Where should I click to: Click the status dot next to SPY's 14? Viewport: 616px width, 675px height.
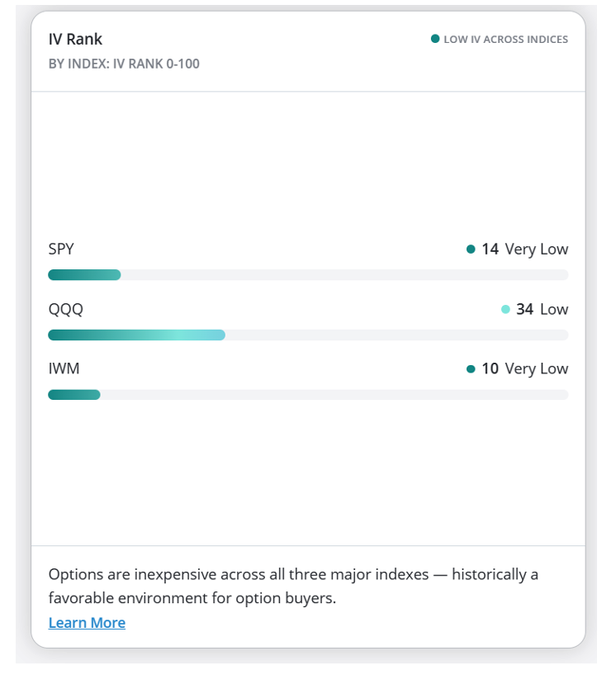click(x=471, y=249)
